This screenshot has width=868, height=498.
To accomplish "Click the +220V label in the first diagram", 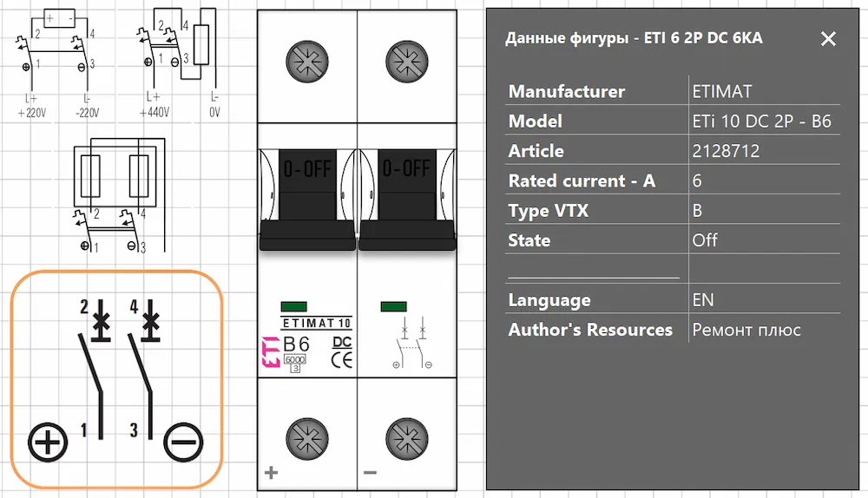I will coord(31,113).
